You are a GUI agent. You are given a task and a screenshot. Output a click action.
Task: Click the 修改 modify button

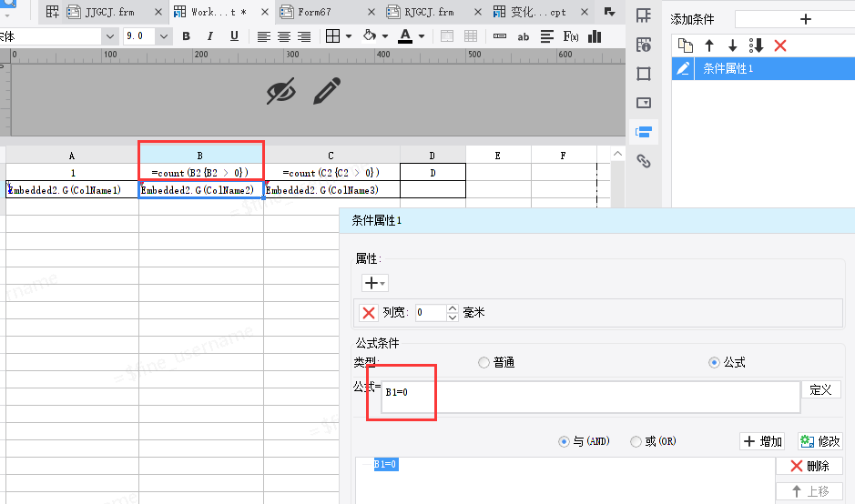[820, 441]
